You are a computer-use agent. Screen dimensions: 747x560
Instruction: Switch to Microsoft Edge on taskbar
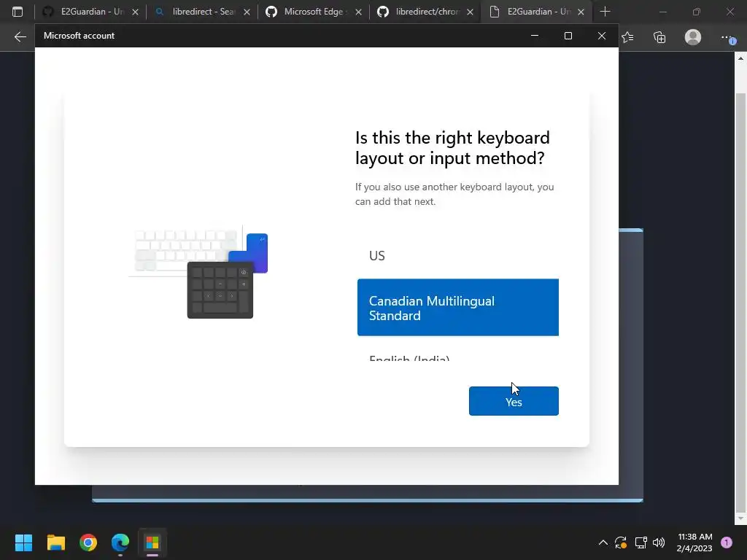point(120,542)
